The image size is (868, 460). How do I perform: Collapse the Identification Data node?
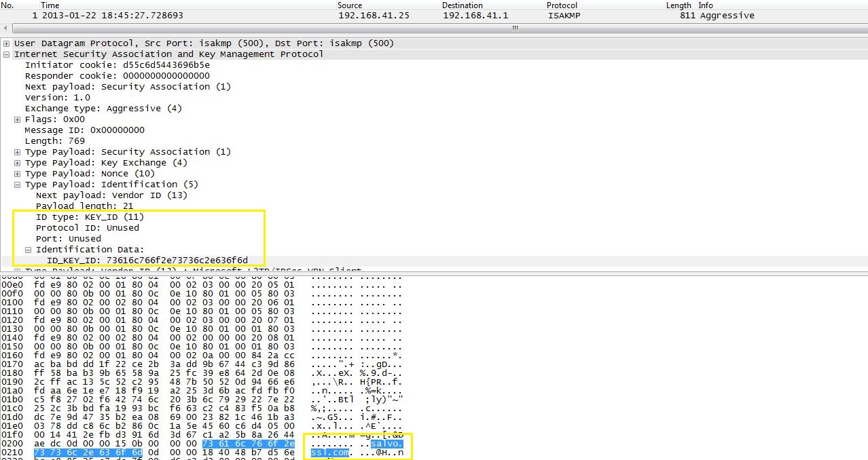coord(28,249)
